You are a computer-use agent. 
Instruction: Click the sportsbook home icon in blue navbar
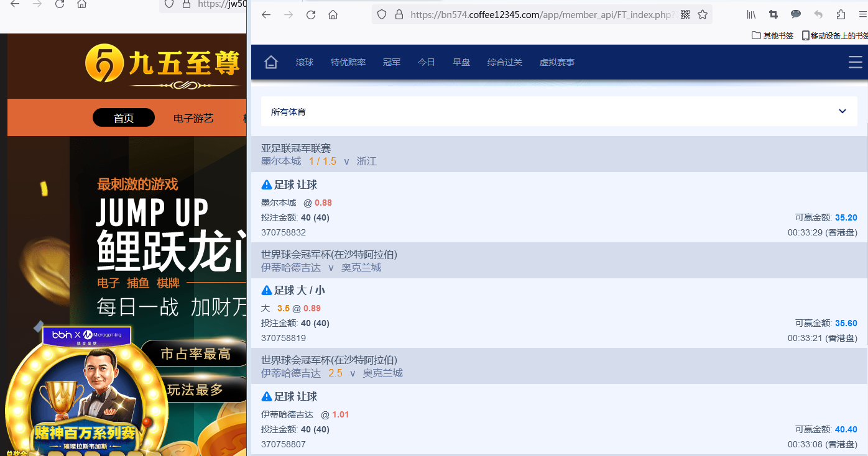tap(270, 62)
